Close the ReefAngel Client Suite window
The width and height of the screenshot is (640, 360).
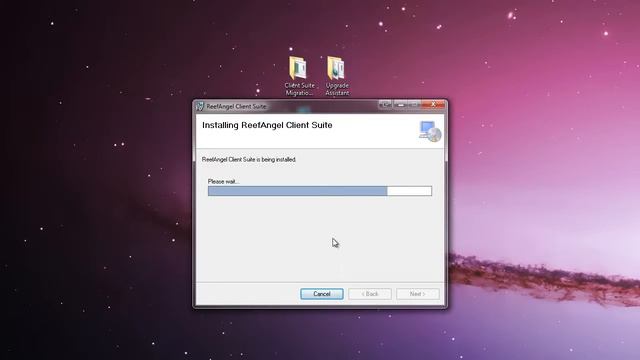click(433, 105)
